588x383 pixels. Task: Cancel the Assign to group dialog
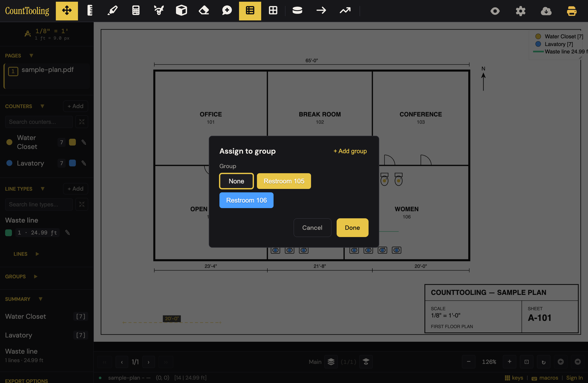(x=312, y=227)
